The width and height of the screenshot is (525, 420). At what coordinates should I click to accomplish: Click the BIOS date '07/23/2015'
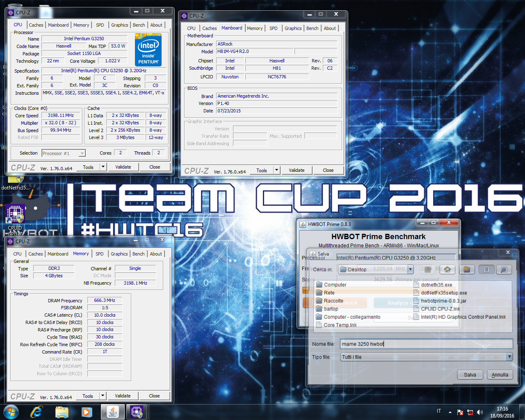[277, 111]
